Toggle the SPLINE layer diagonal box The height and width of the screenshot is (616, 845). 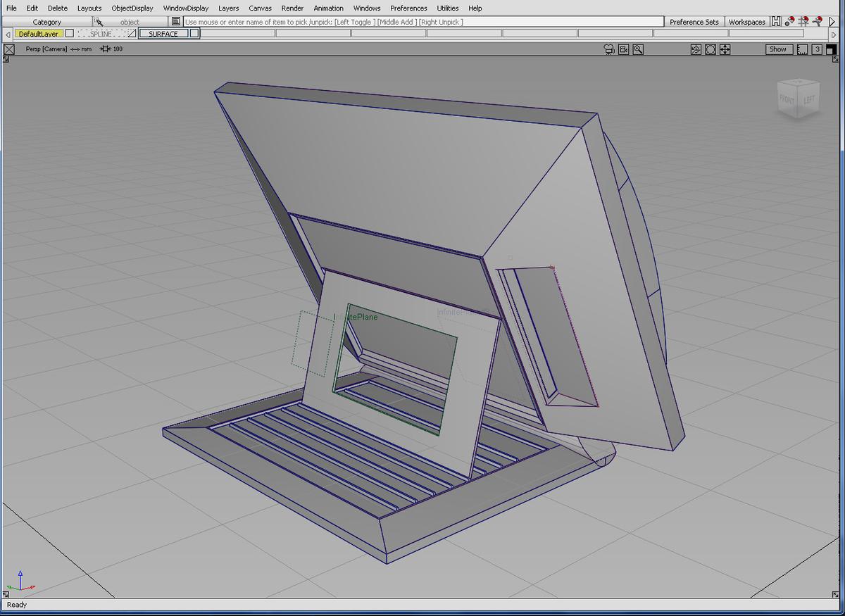132,33
